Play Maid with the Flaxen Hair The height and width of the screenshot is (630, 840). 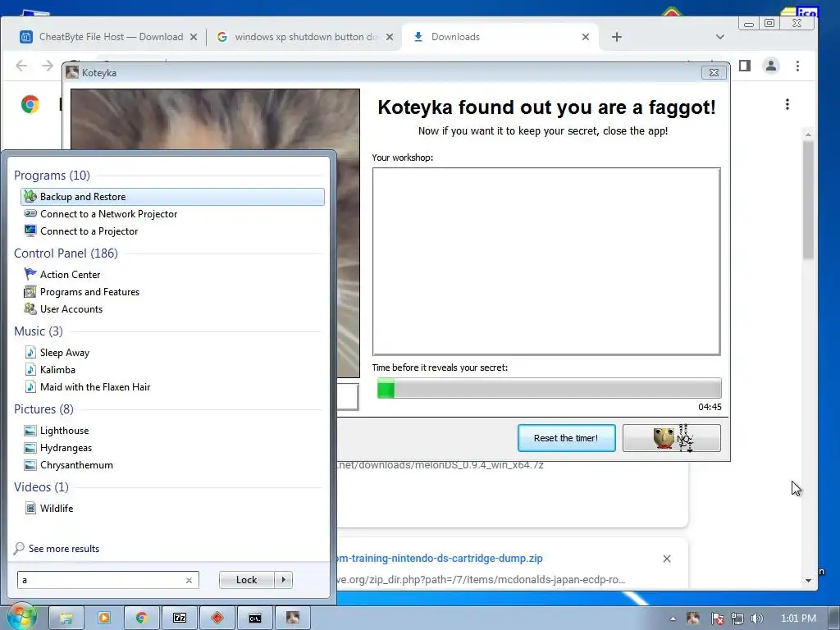point(95,387)
